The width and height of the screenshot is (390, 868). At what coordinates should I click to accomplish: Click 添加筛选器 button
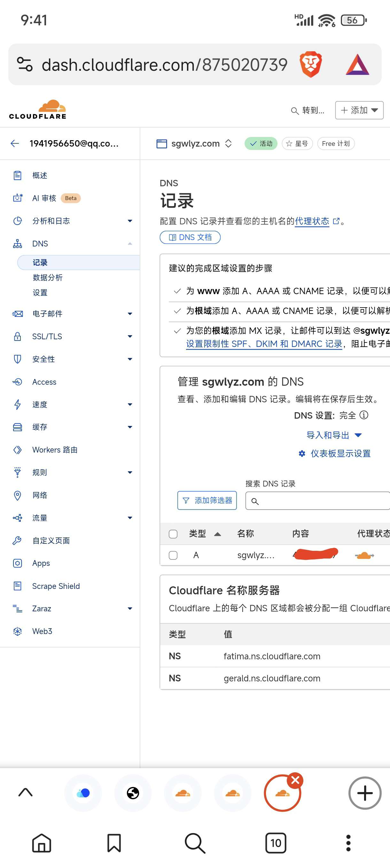tap(207, 500)
